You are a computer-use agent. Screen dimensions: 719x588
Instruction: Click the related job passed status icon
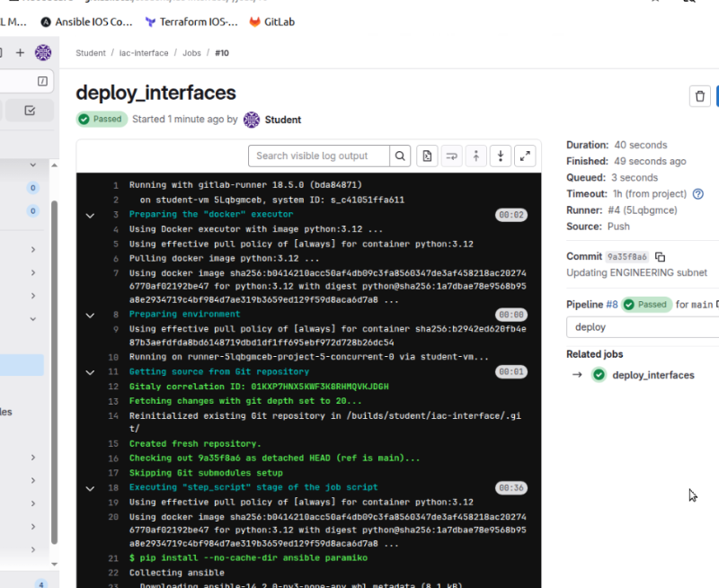point(599,375)
